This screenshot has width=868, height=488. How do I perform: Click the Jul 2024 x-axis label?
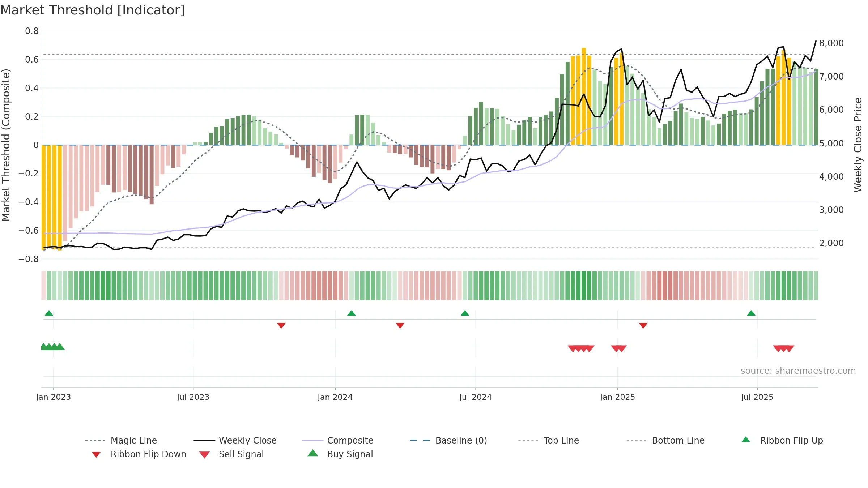tap(476, 397)
